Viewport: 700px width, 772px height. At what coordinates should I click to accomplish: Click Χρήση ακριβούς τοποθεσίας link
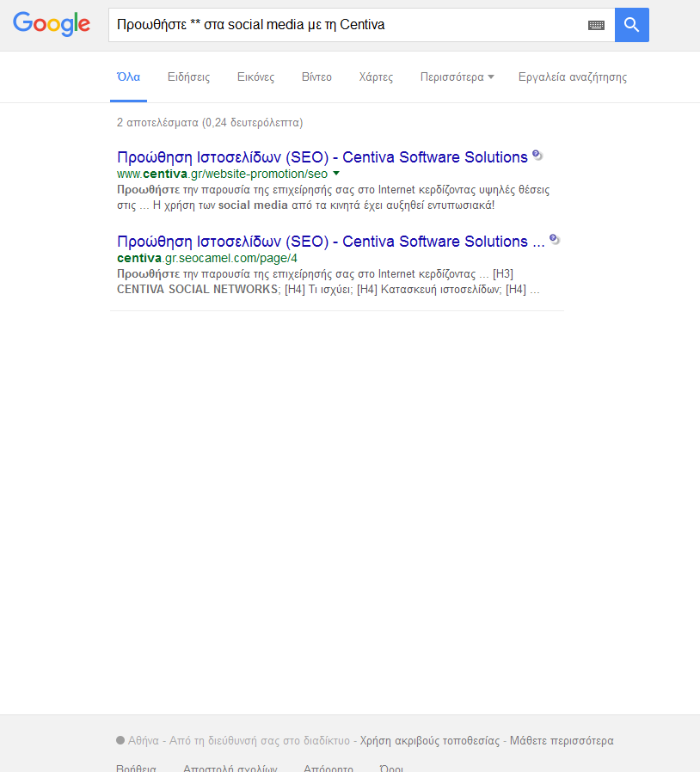point(430,740)
